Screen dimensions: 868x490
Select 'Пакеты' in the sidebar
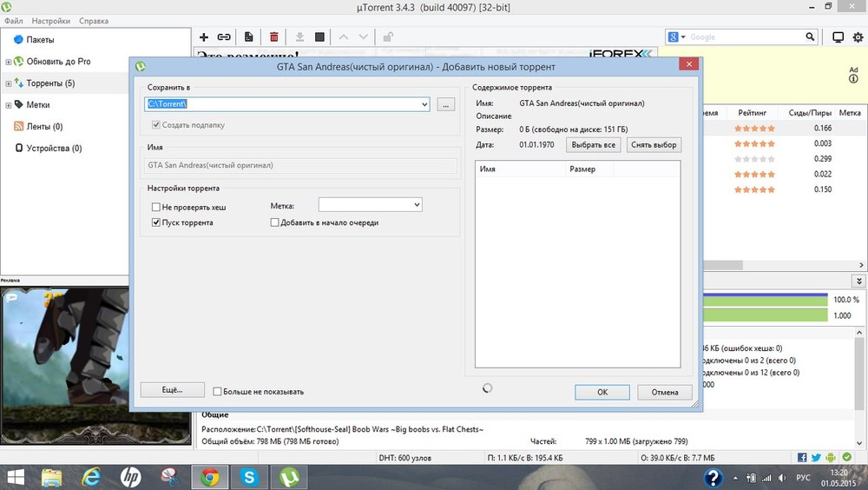tap(41, 40)
